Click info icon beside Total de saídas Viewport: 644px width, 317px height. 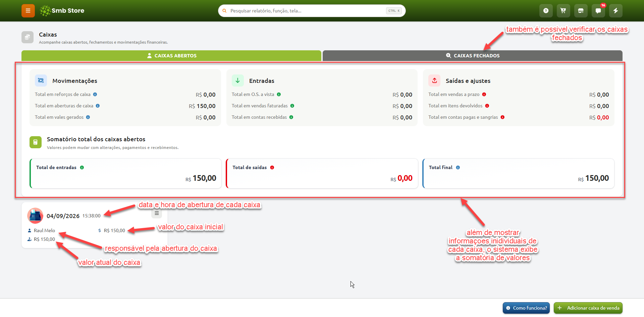tap(272, 167)
